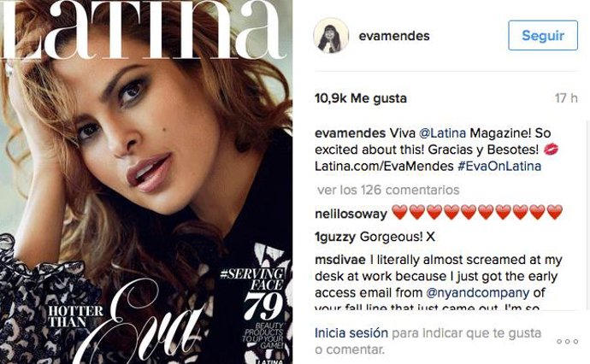Click the evamendes name in caption
Viewport: 590px width, 364px height.
coord(350,133)
